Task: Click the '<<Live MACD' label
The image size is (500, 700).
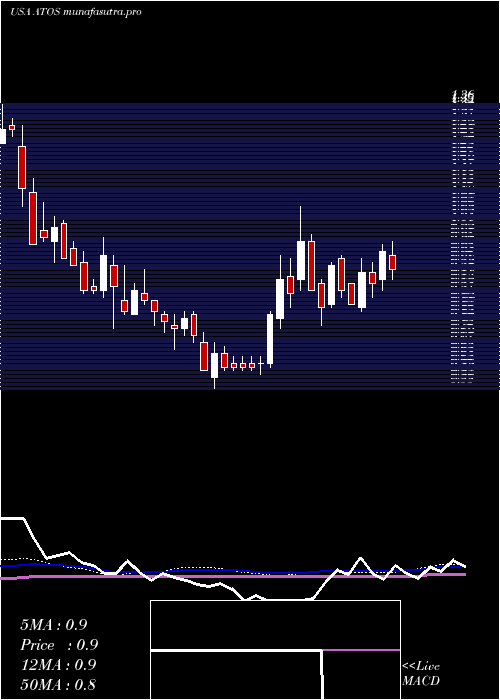Action: pos(421,673)
